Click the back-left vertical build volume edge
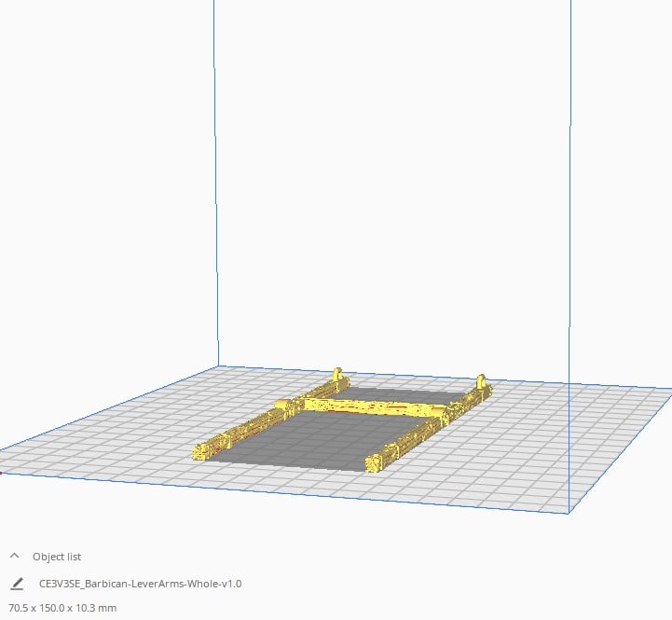The width and height of the screenshot is (672, 620). (215, 186)
